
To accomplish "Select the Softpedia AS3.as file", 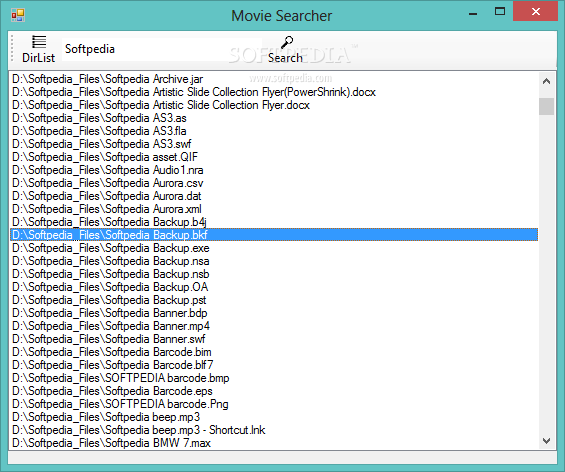I will click(x=274, y=118).
